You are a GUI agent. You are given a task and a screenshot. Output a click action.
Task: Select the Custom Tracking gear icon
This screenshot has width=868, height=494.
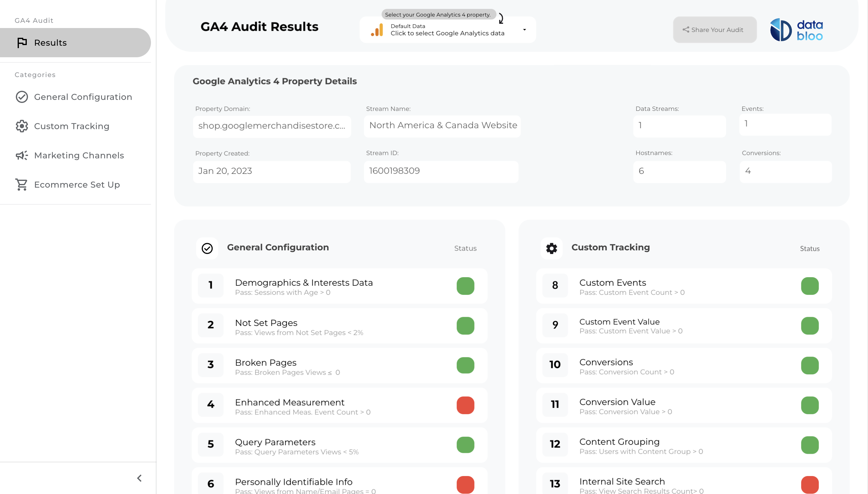22,126
